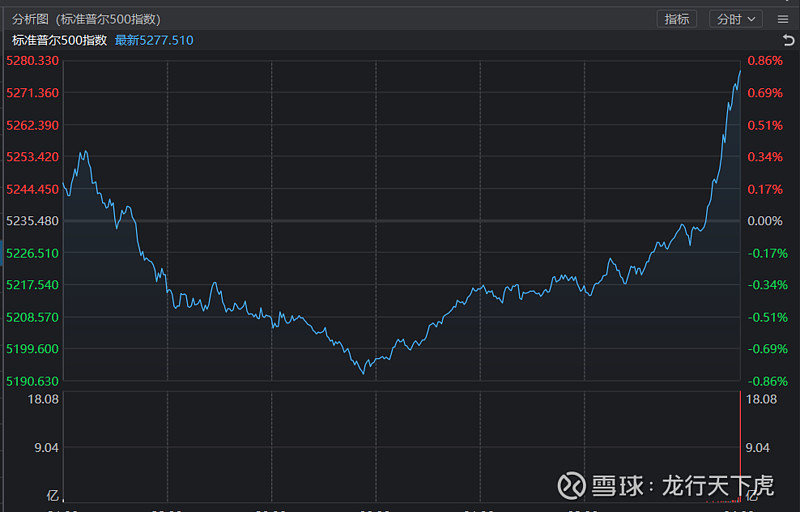
Task: Click the 5280.330 top price axis label
Action: point(32,61)
